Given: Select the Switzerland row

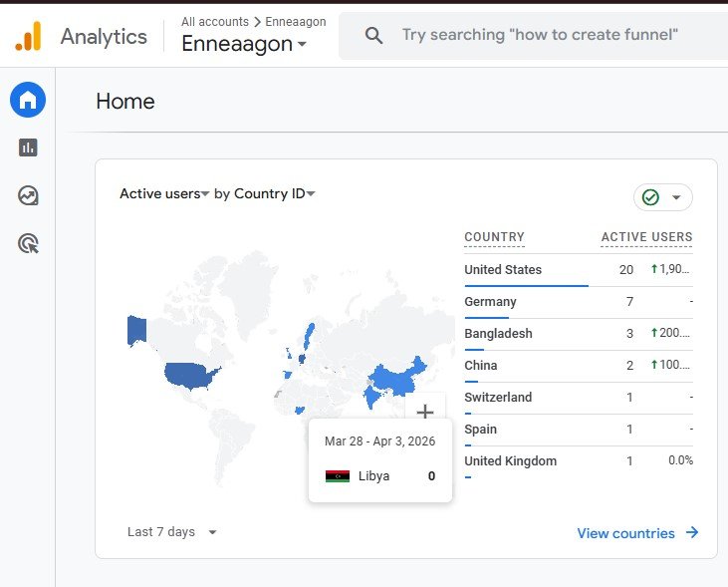Looking at the screenshot, I should tap(579, 398).
